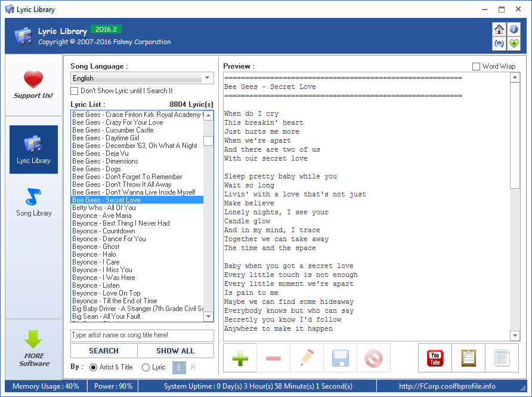Check Don't Show Lyric until I Search It

pyautogui.click(x=75, y=91)
